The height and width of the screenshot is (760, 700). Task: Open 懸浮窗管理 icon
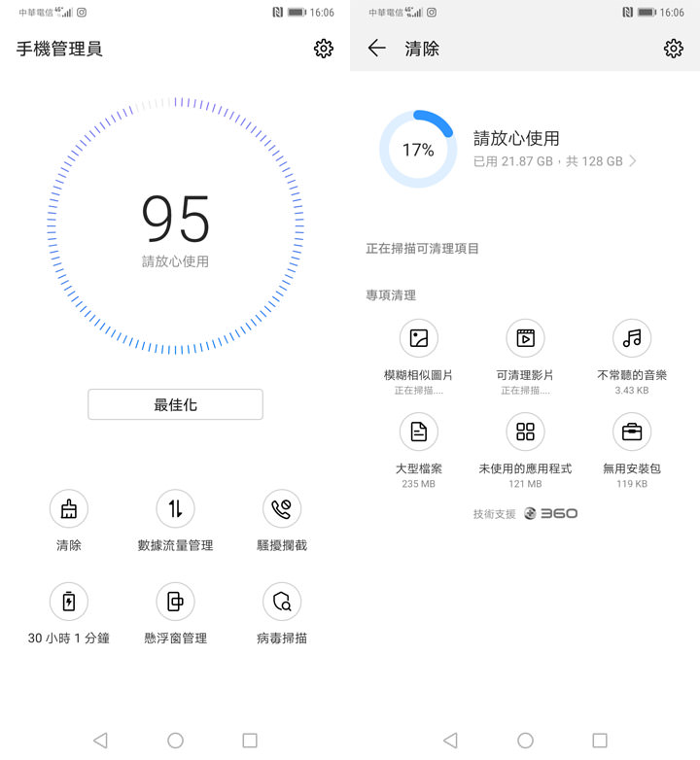click(x=175, y=602)
